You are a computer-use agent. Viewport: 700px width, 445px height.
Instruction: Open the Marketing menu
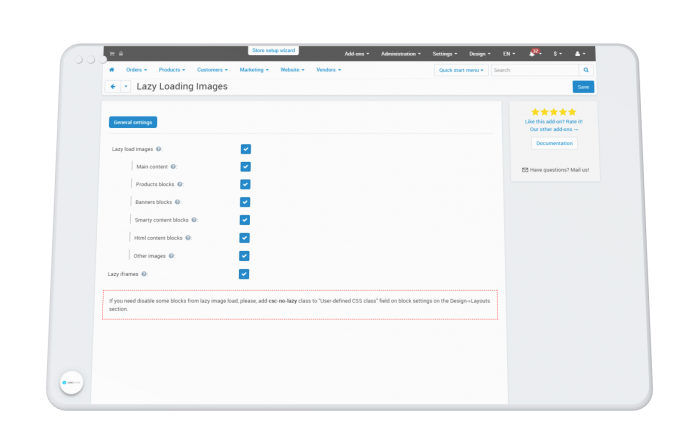pos(254,70)
